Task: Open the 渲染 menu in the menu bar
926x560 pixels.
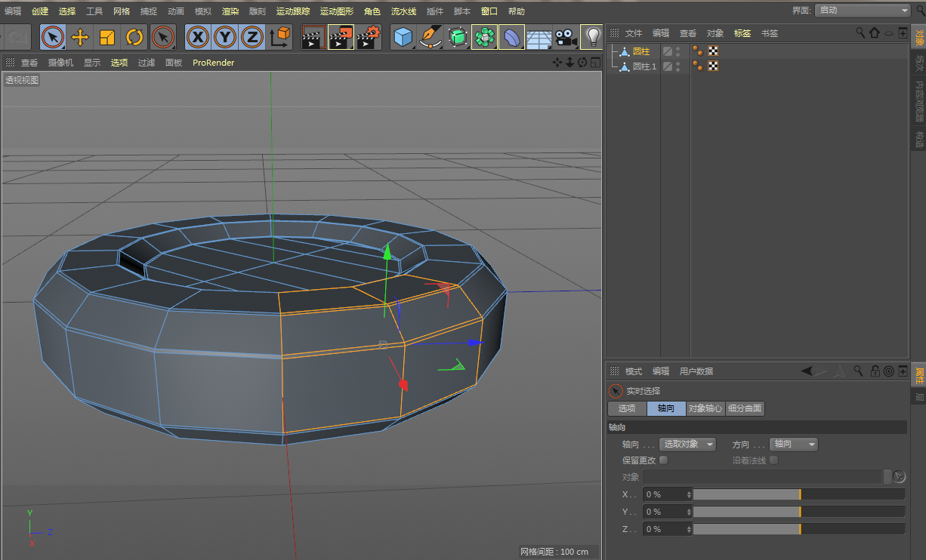Action: coord(230,11)
